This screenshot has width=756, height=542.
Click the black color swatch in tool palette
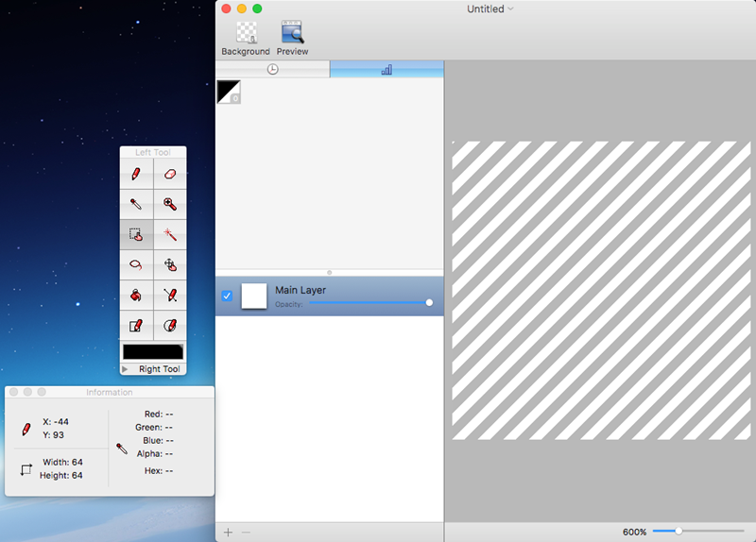tap(152, 351)
